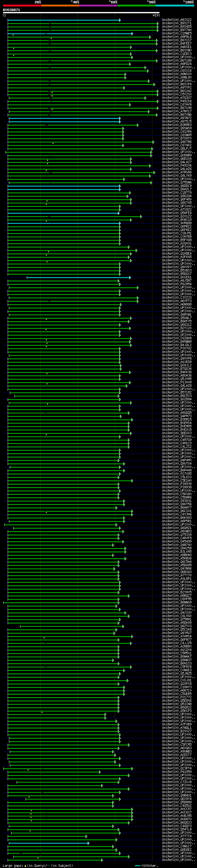Select hit UniRef100_Q1HQE4
Viewport: 197px width, 868px height.
click(x=177, y=253)
